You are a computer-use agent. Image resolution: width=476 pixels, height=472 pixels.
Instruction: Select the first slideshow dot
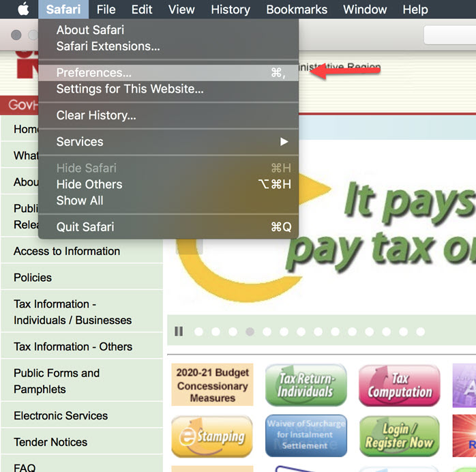[x=199, y=331]
